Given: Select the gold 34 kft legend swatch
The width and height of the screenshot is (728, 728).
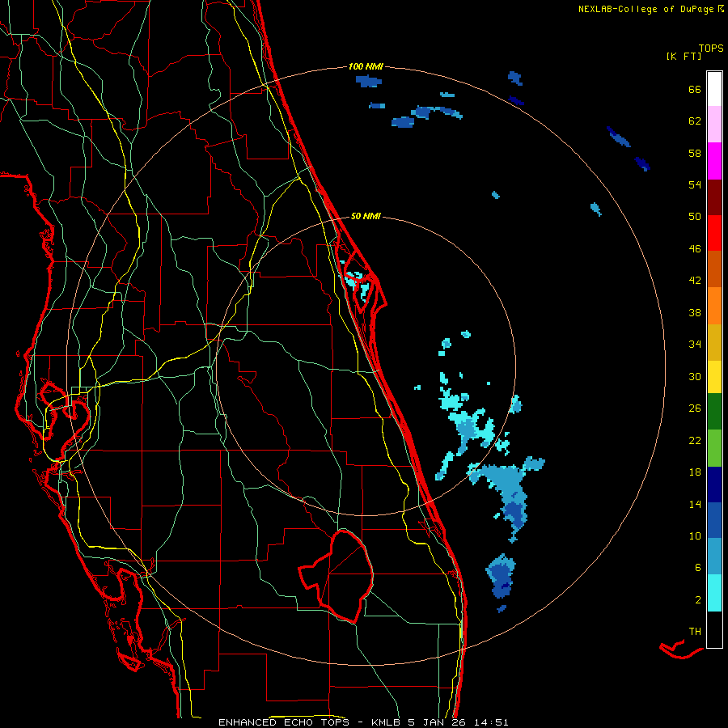Looking at the screenshot, I should [714, 342].
